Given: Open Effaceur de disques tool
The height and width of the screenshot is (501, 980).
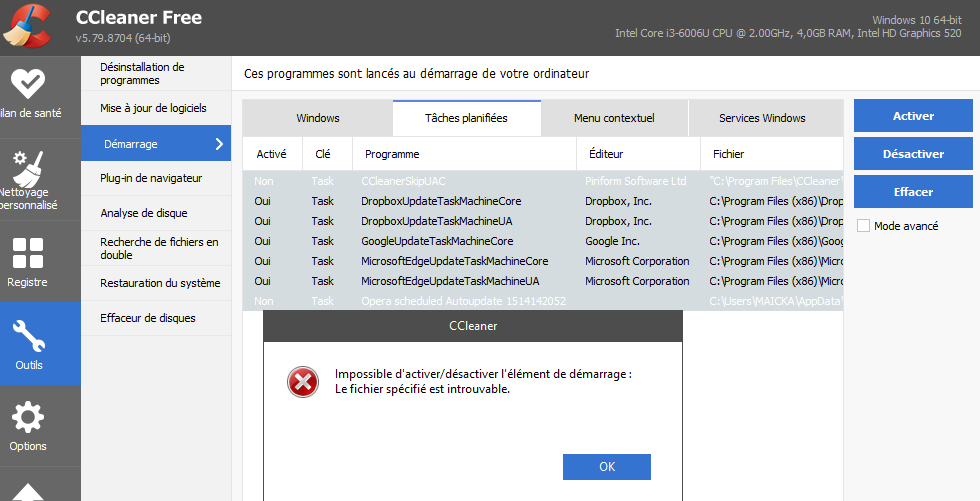Looking at the screenshot, I should [x=156, y=318].
